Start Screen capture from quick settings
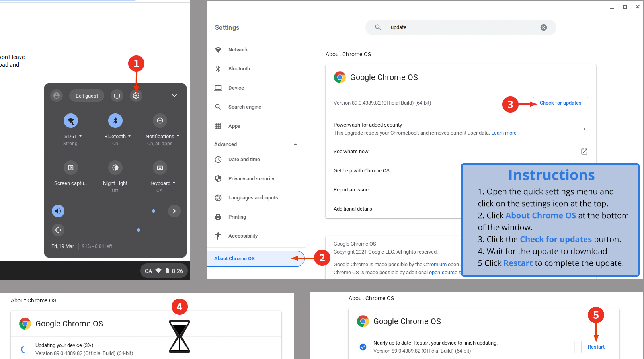Screen dimensions: 644x359 (71, 168)
